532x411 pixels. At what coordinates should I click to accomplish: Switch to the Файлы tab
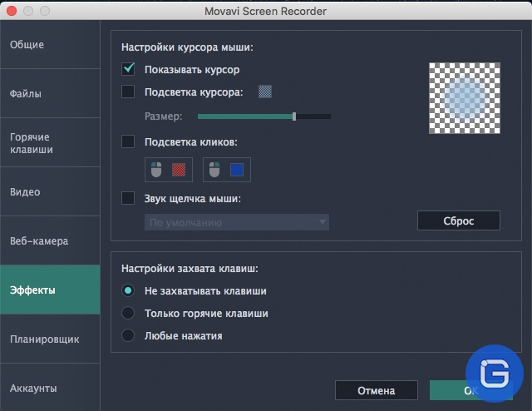coord(50,93)
